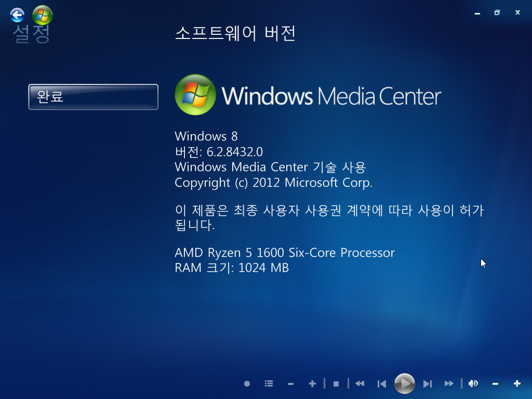This screenshot has height=399, width=532.
Task: Open Media Center home via green Windows logo
Action: pyautogui.click(x=43, y=15)
